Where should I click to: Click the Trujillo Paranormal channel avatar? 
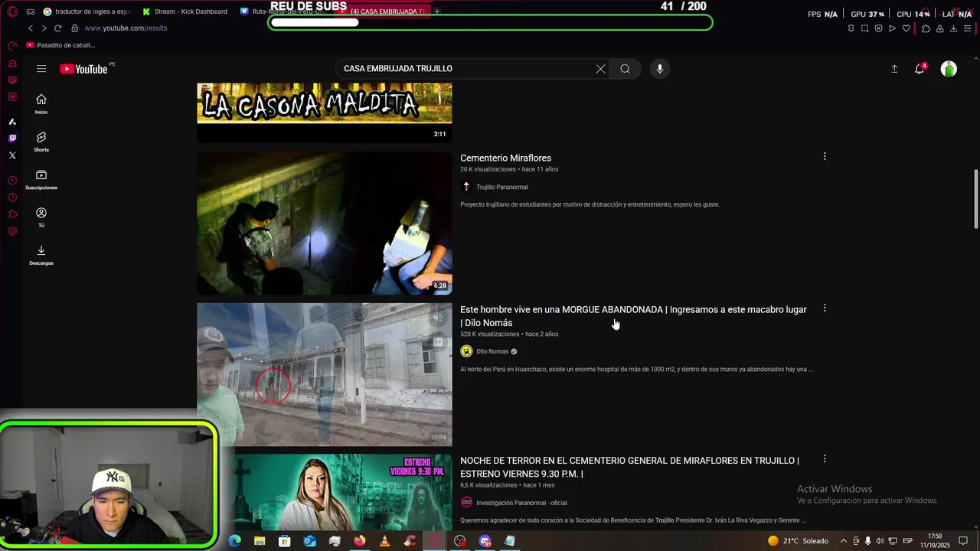click(466, 187)
